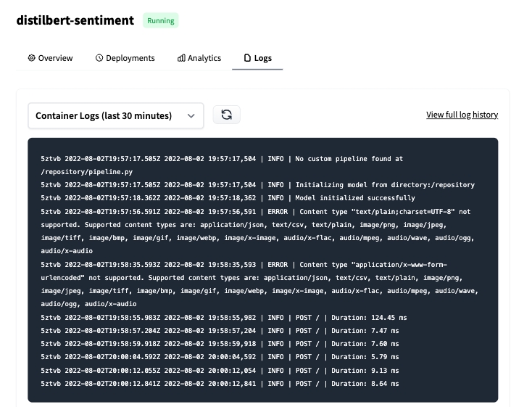Click the Logs tab's file icon
Screen dimensions: 532x407
click(247, 58)
